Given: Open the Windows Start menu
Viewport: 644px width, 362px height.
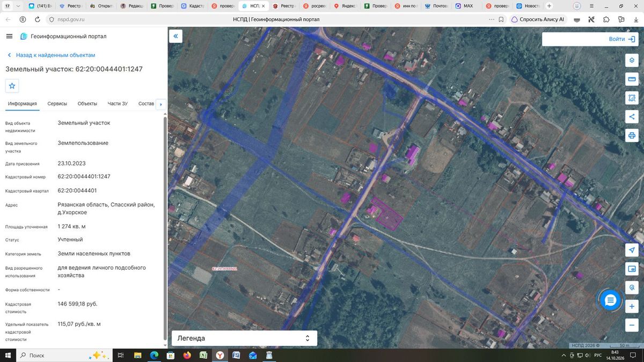Looking at the screenshot, I should (x=8, y=355).
